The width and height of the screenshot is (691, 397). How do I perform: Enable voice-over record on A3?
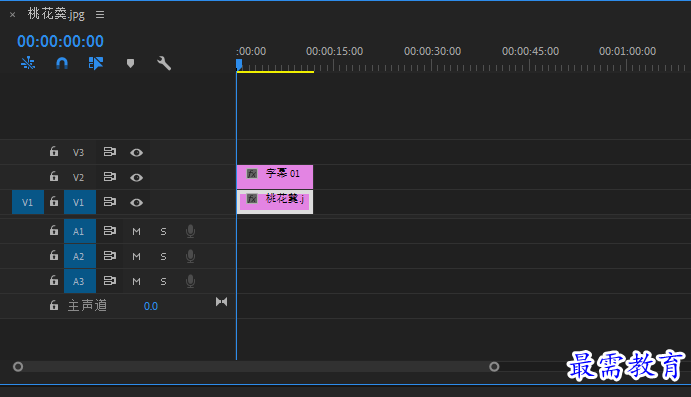coord(190,282)
